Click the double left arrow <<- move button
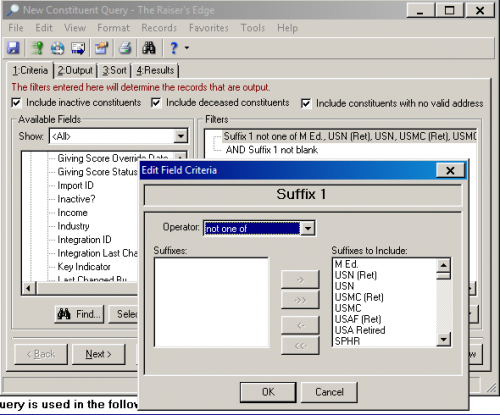The width and height of the screenshot is (500, 415). pos(300,346)
